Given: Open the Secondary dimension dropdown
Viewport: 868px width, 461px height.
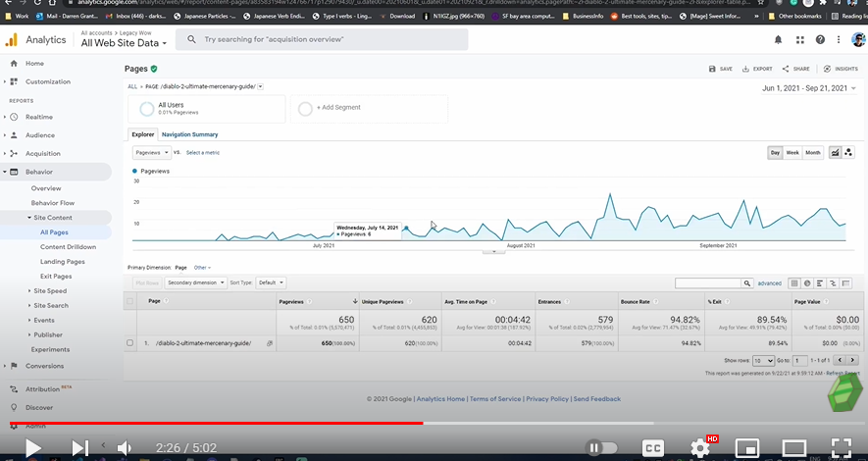Looking at the screenshot, I should pyautogui.click(x=195, y=282).
